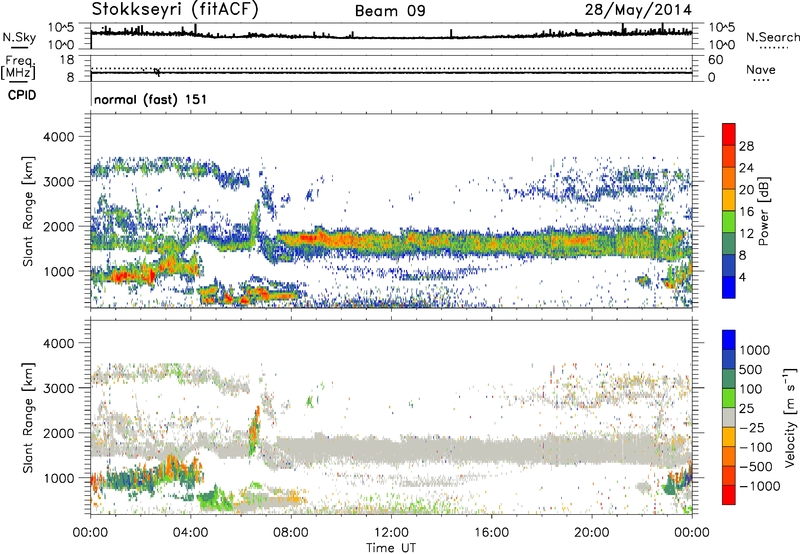Screen dimensions: 800x554
Task: Click the 4000 tick in the power panel
Action: pyautogui.click(x=58, y=137)
